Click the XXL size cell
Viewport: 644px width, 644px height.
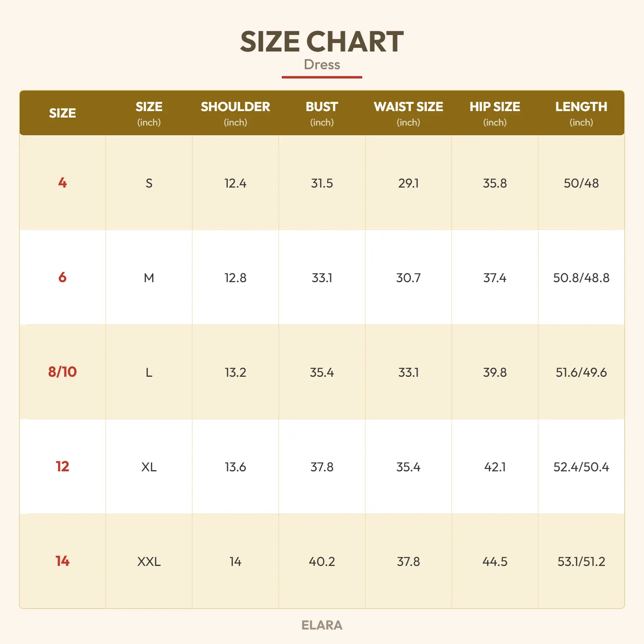[149, 561]
